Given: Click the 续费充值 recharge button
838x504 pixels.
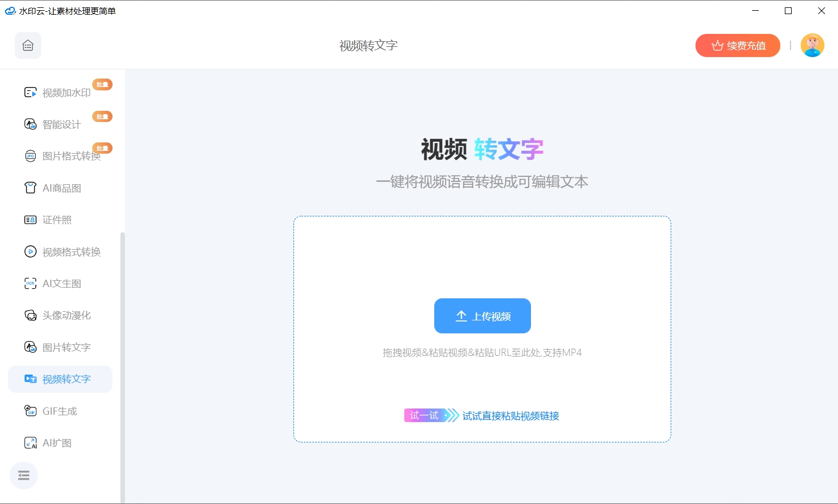Looking at the screenshot, I should (x=737, y=46).
